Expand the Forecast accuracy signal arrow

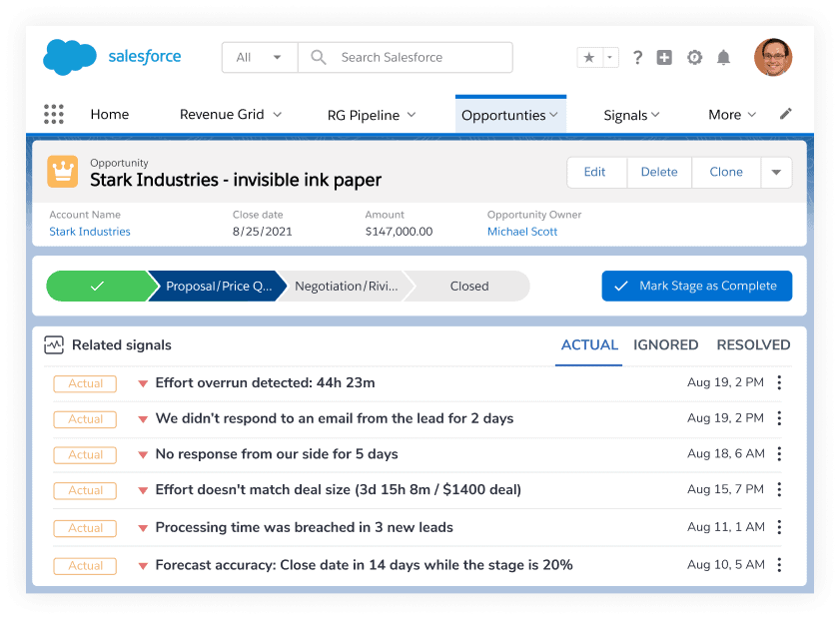tap(143, 566)
